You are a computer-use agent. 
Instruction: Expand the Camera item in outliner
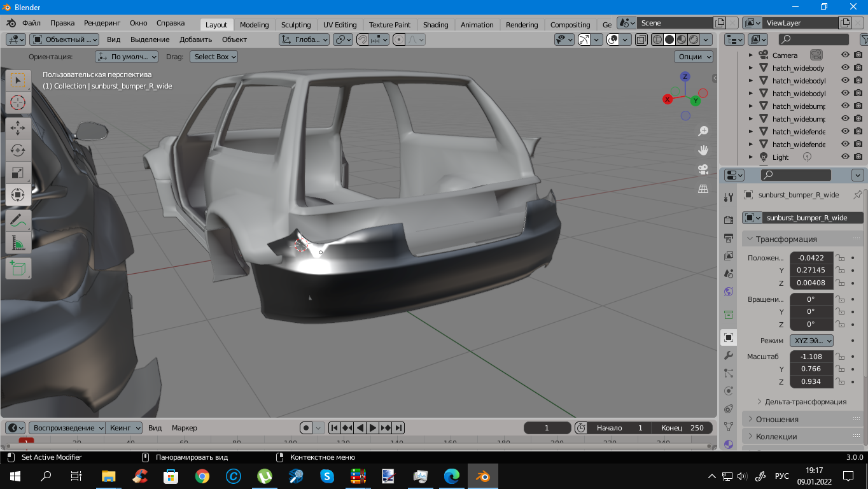751,55
